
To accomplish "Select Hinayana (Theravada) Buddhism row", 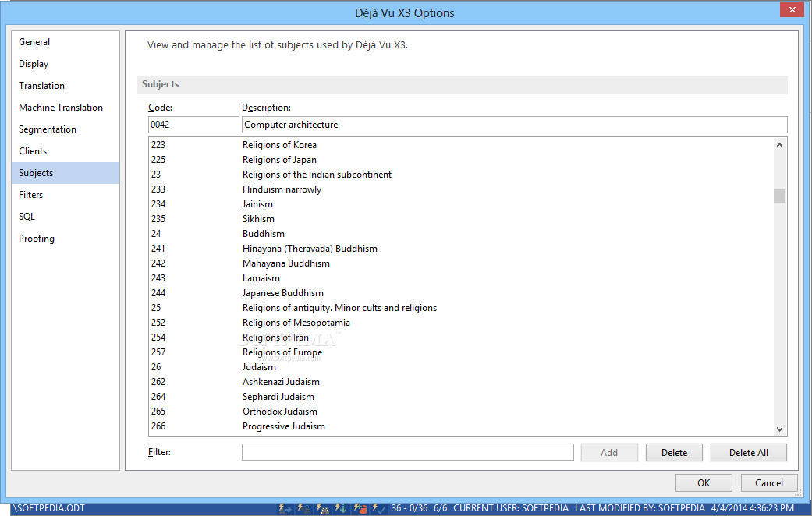I will 461,249.
